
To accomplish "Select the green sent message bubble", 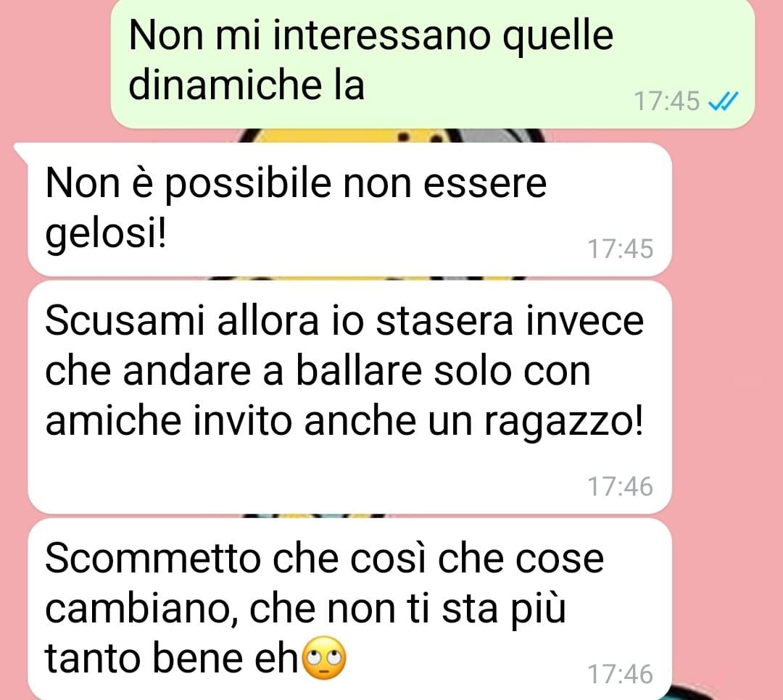I will tap(432, 64).
